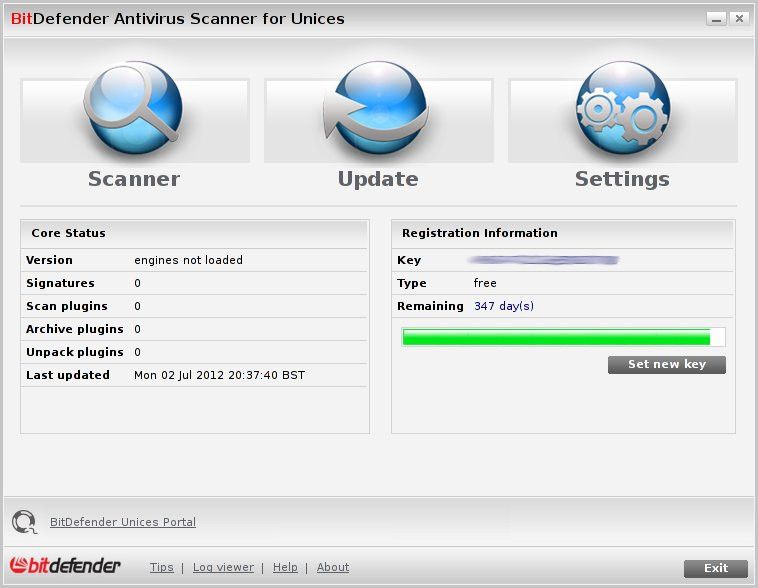Click the Type 'free' value
758x588 pixels.
tap(485, 283)
